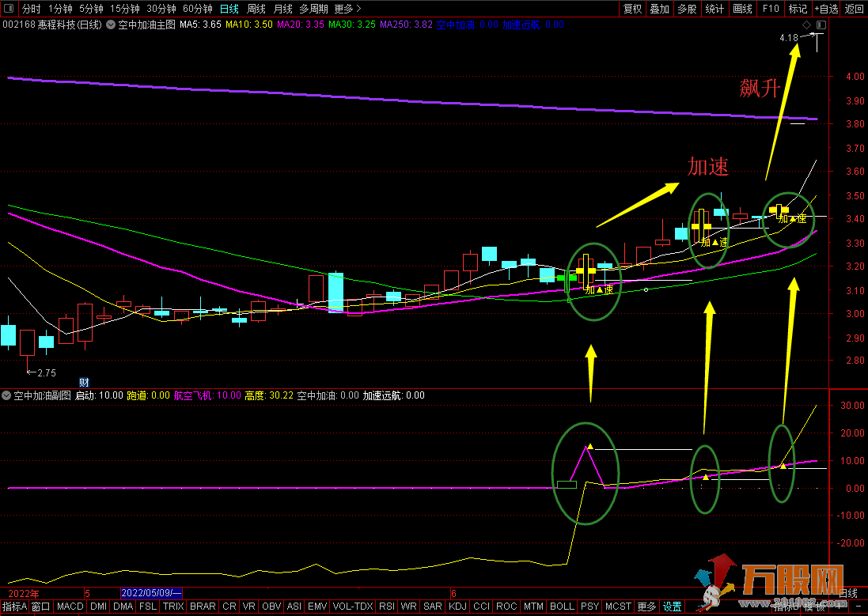Click the 指标A tab in the bottom bar
This screenshot has height=616, width=868.
14,607
